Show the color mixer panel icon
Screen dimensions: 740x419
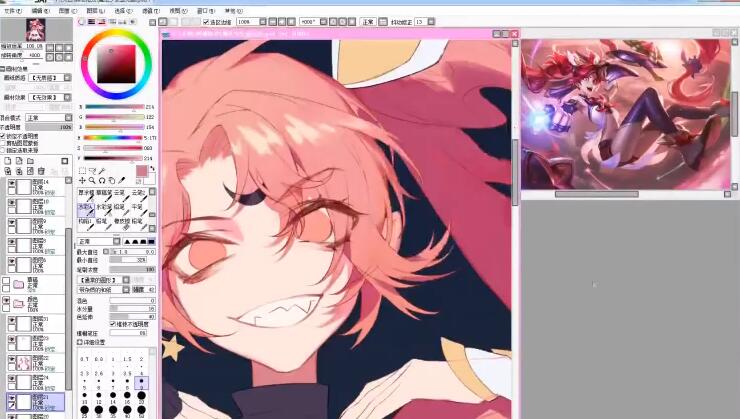tap(112, 22)
